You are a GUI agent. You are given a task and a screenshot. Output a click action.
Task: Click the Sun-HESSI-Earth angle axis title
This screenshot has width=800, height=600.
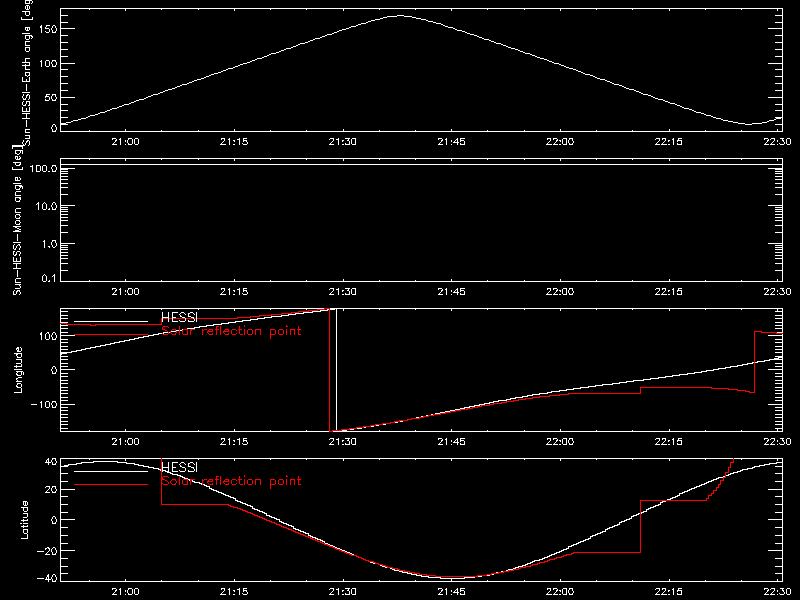pos(27,72)
